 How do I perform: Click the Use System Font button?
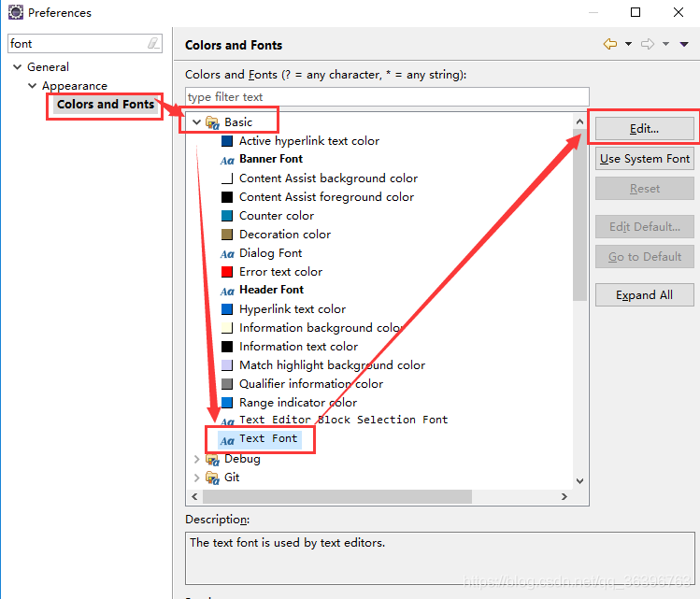coord(644,159)
